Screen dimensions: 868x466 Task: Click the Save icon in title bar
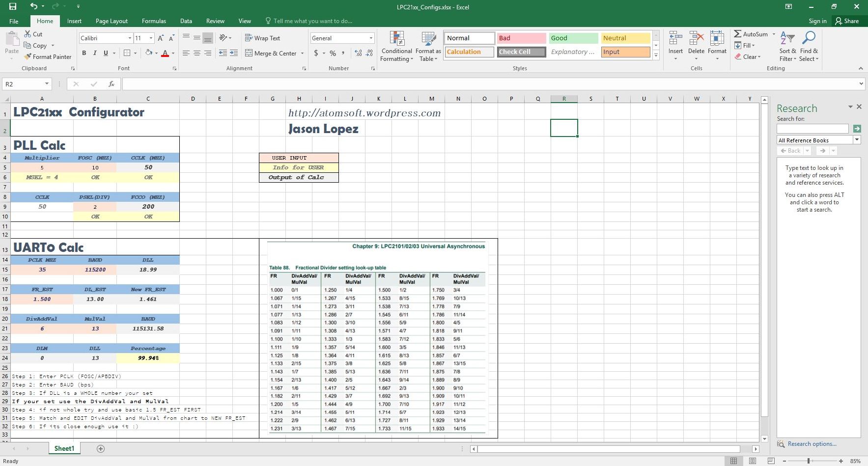click(13, 7)
